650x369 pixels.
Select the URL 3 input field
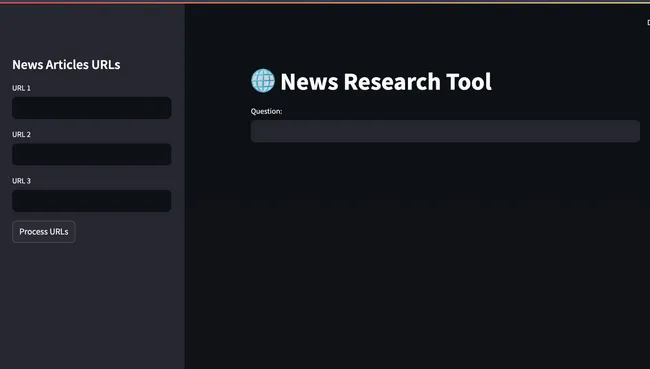click(92, 201)
